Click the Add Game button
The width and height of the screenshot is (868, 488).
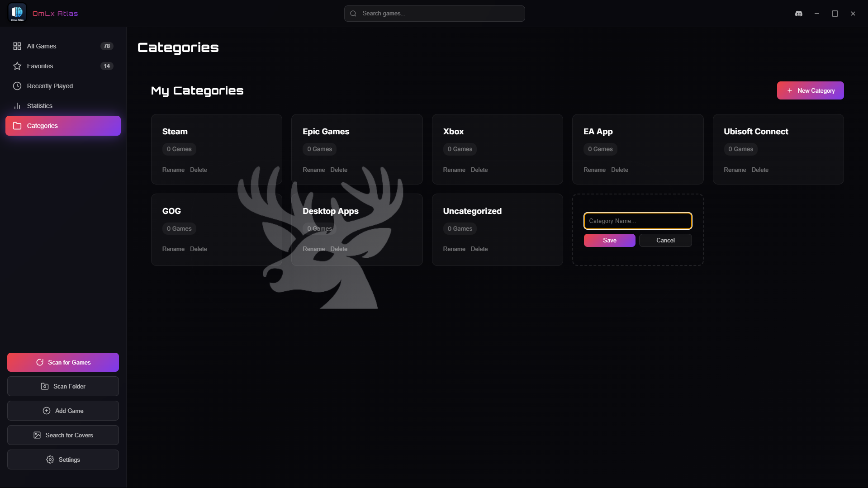63,411
